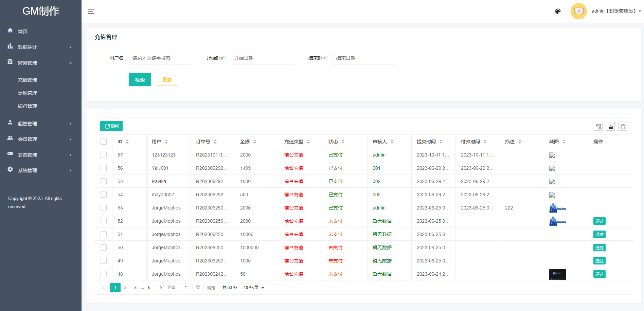Go to next page arrow

coord(161,288)
